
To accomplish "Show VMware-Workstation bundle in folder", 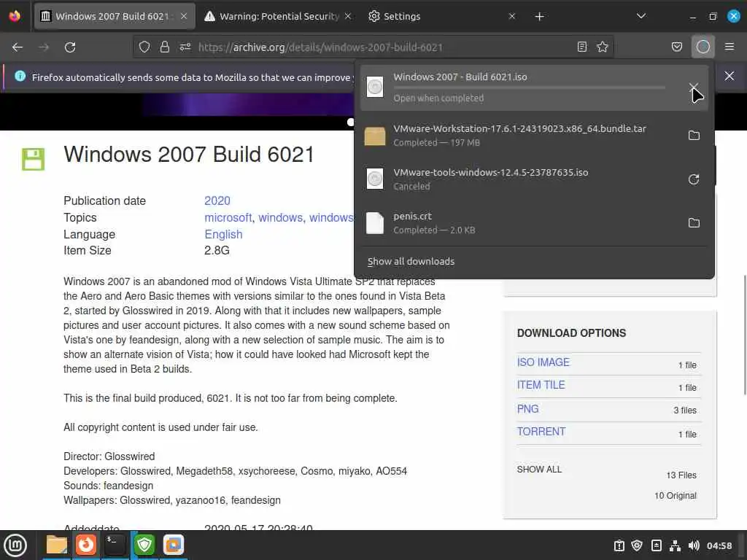I will click(694, 136).
